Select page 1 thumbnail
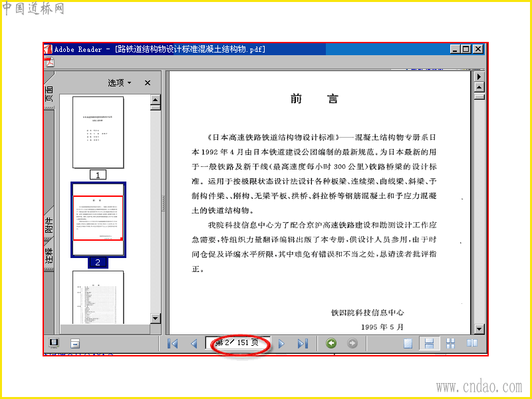532x399 pixels. [98, 132]
